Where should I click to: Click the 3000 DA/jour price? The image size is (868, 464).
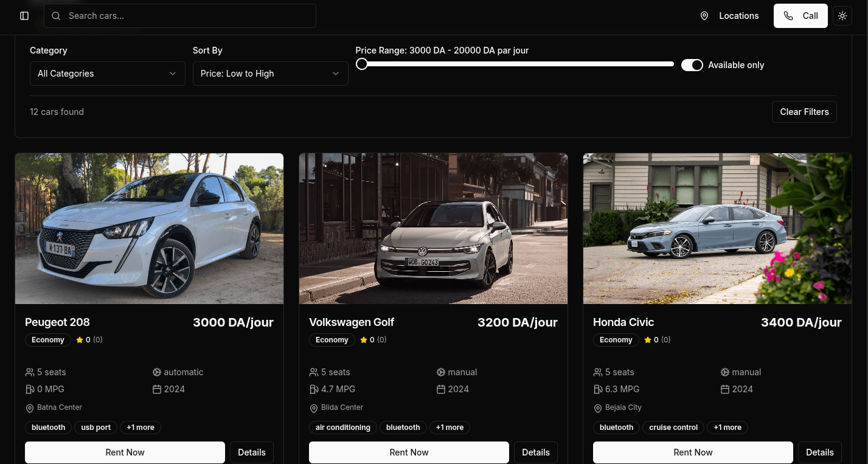(234, 322)
